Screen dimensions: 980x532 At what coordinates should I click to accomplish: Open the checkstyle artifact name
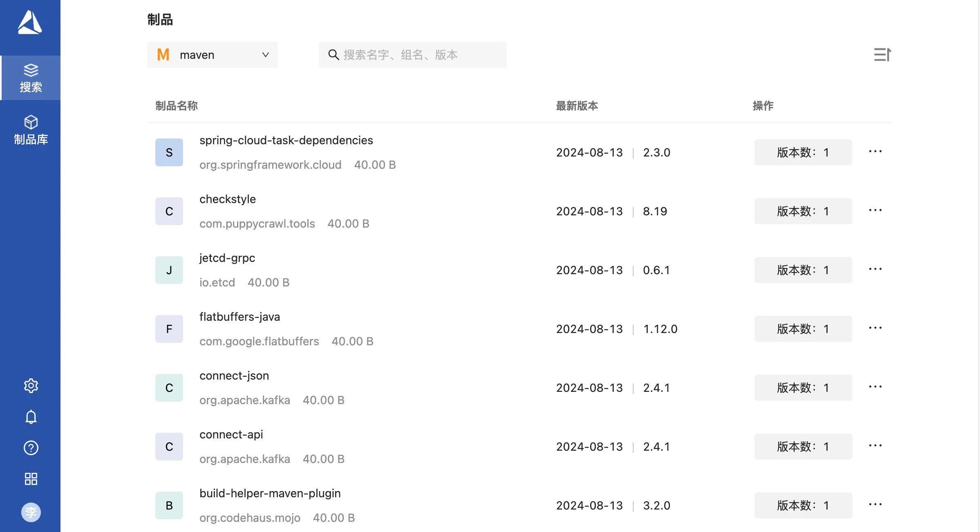[228, 199]
